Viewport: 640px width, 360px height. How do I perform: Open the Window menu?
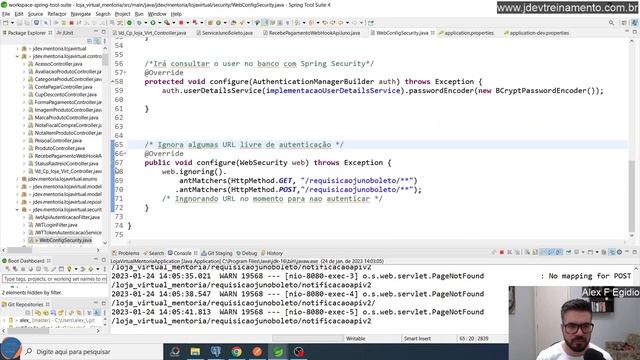pos(157,14)
